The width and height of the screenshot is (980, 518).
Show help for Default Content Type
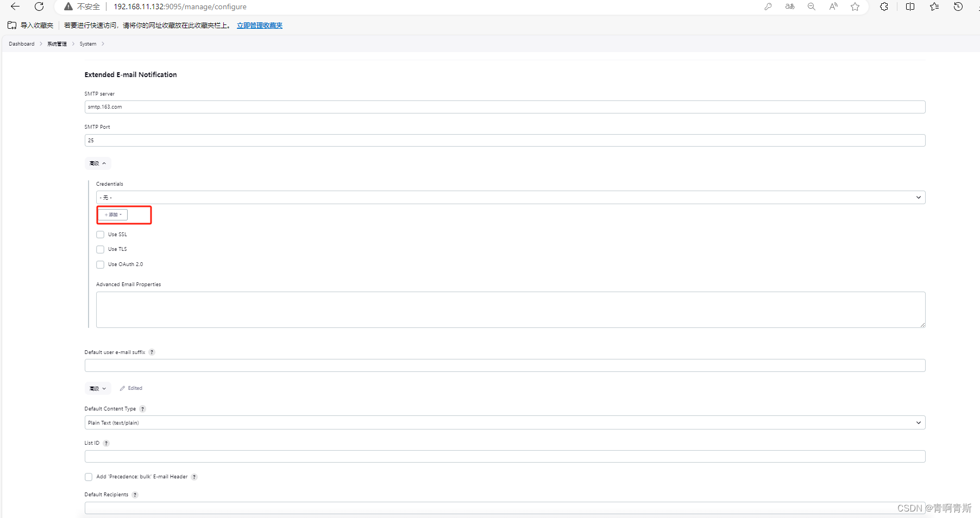point(143,409)
